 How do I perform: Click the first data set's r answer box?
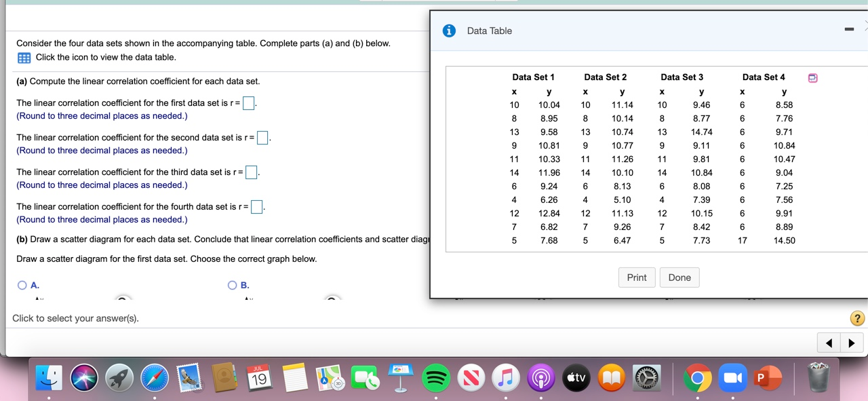tap(247, 102)
